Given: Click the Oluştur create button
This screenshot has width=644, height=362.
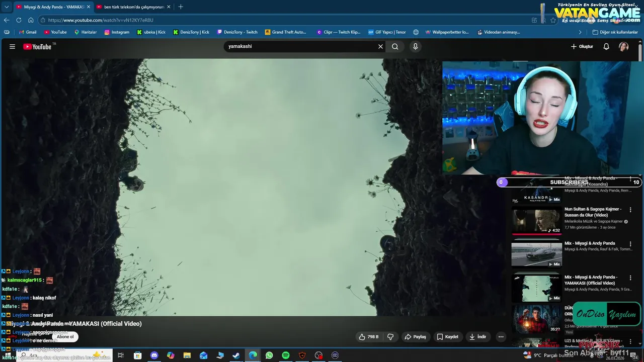Looking at the screenshot, I should (x=582, y=46).
